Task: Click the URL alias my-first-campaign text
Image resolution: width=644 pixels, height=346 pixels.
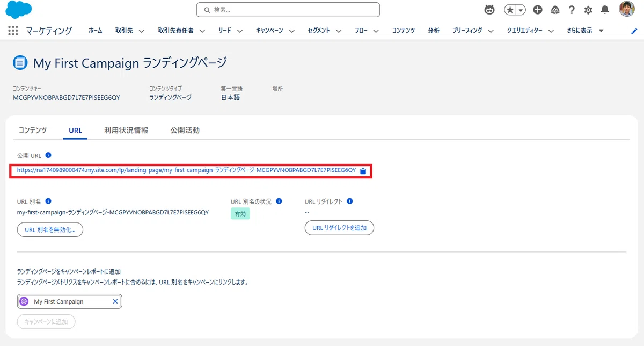Action: click(113, 212)
